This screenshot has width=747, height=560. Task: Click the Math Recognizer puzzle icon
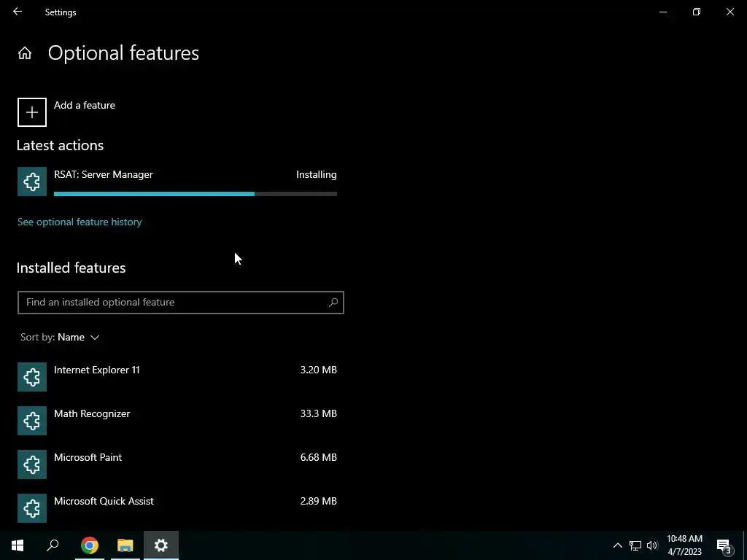click(x=32, y=421)
